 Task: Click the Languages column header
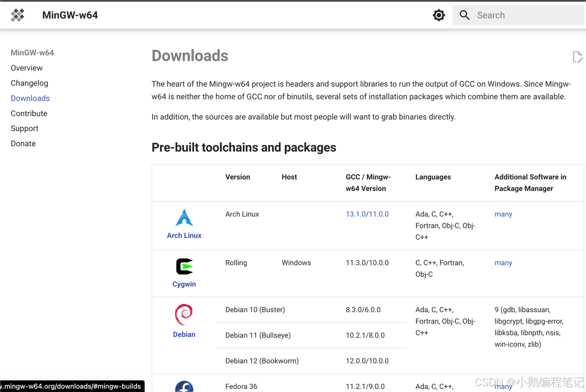(x=433, y=177)
